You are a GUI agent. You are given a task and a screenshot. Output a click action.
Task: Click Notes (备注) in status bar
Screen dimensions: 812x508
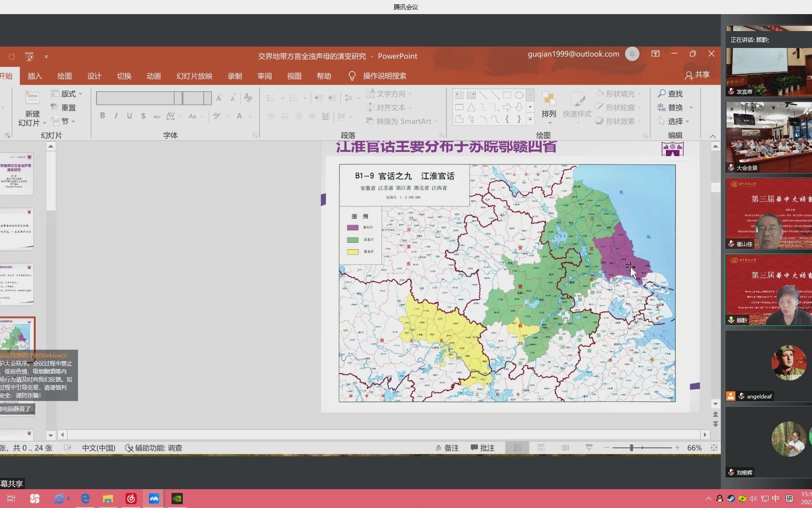tap(447, 448)
